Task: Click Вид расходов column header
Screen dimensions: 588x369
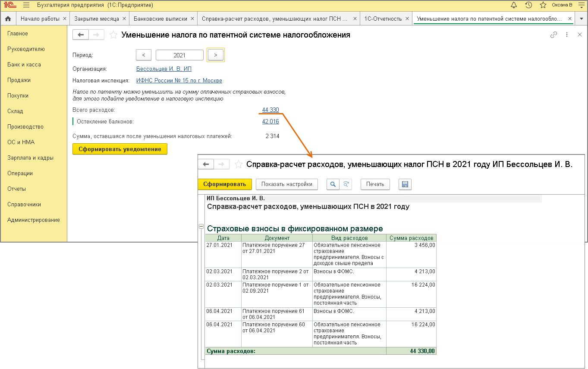Action: click(x=349, y=238)
